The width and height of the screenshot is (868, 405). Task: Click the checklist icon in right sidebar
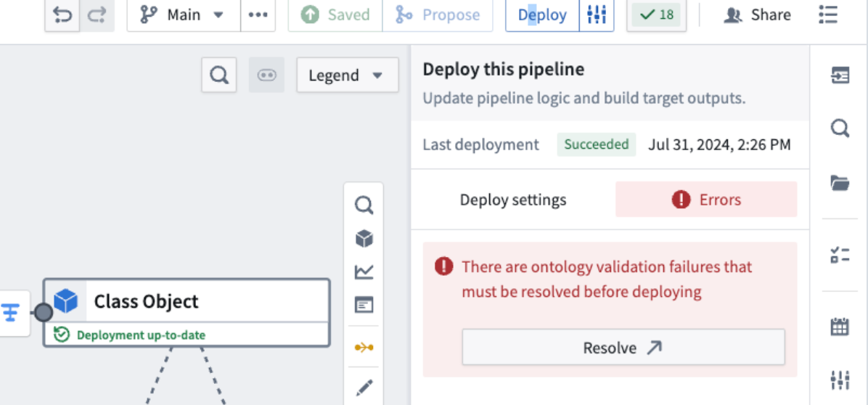[840, 255]
